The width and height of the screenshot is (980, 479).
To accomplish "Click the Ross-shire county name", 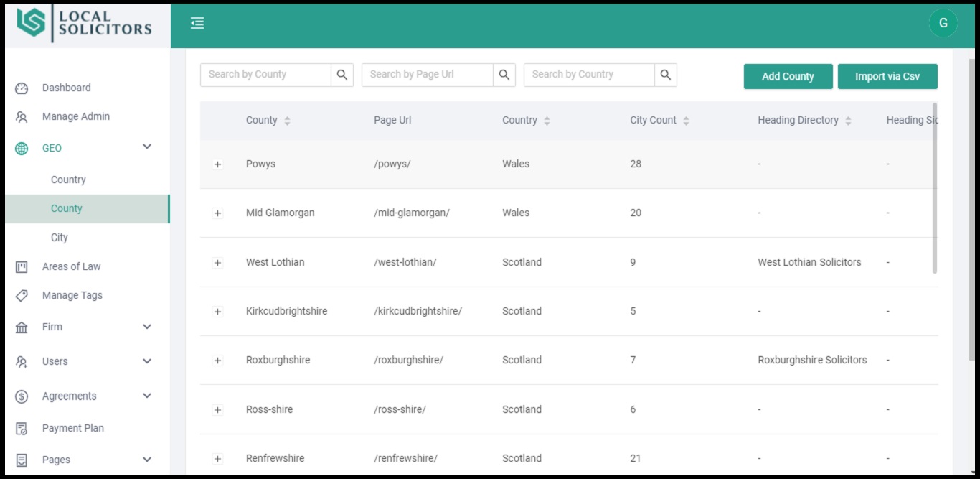I will (x=269, y=410).
